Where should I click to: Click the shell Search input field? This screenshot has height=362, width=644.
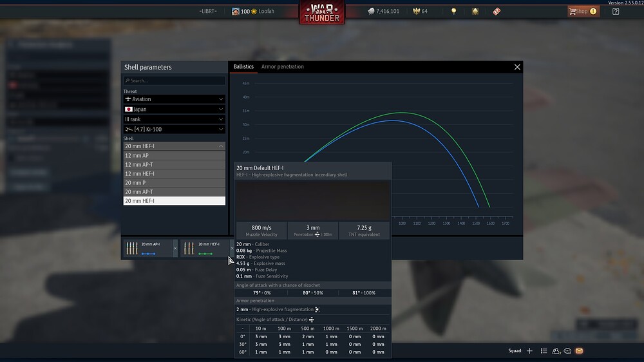(175, 81)
